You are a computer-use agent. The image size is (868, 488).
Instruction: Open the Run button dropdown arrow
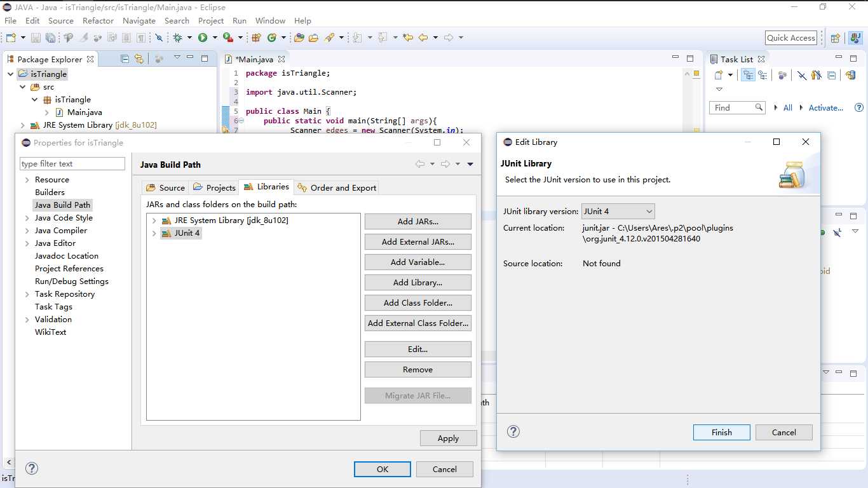[x=215, y=37]
